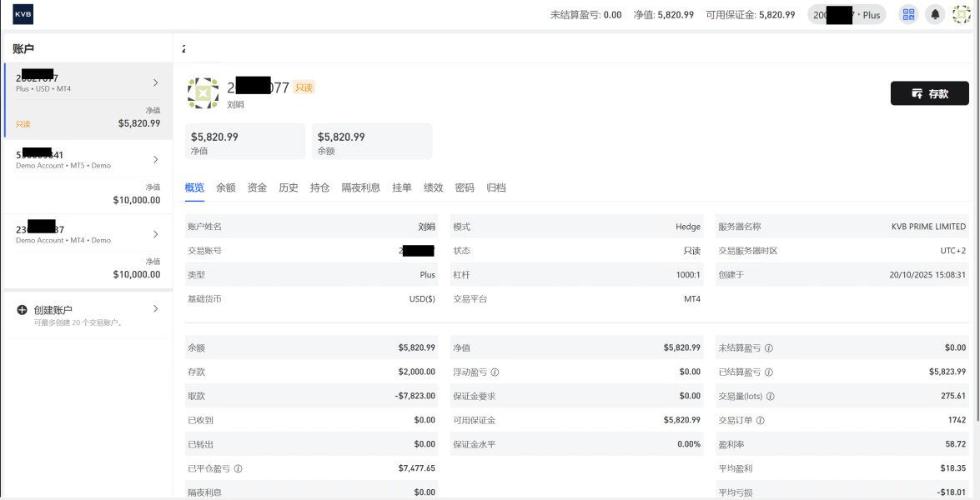Click the 58.72 profit rate value
980x500 pixels.
pyautogui.click(x=956, y=444)
